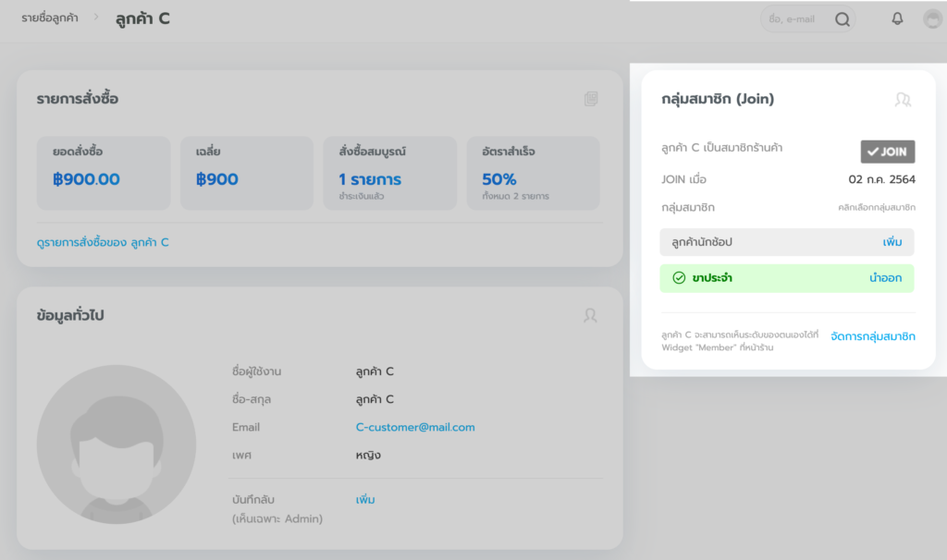This screenshot has width=947, height=560.
Task: View ดูรายการสั่งซื้อของ ลูกค้า C link
Action: [103, 242]
